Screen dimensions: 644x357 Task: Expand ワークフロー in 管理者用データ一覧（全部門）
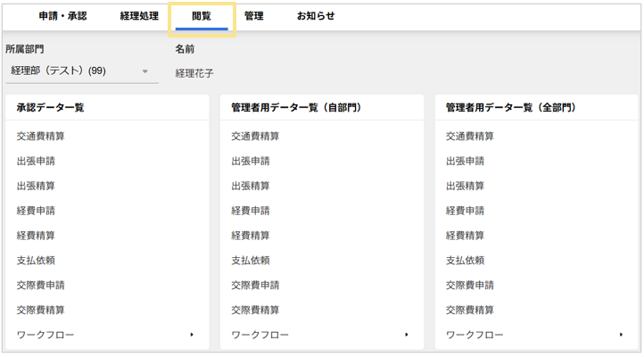click(x=535, y=335)
